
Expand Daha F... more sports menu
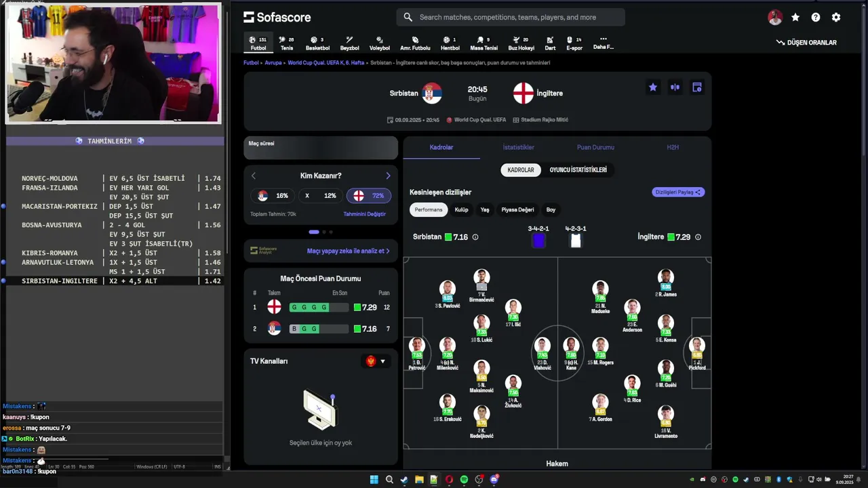coord(603,43)
